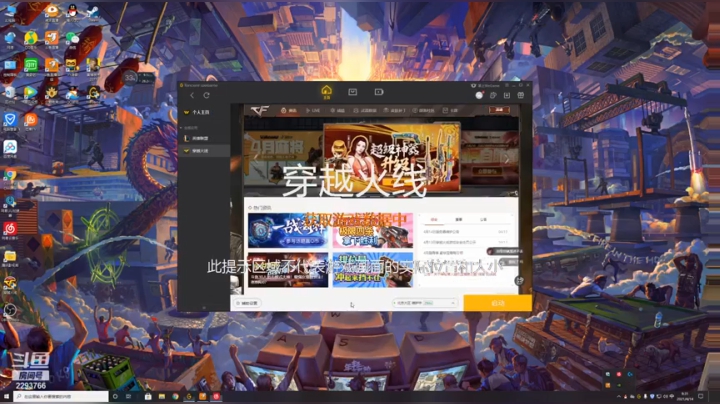Screen dimensions: 720x404
Task: Open the 4月麻将 banner on the left
Action: point(283,158)
